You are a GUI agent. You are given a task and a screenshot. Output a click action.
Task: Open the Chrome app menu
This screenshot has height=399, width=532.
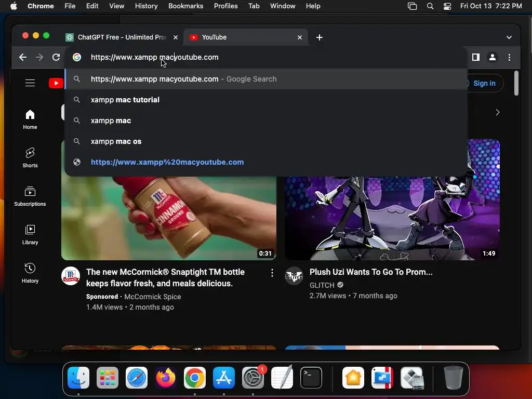(x=41, y=6)
